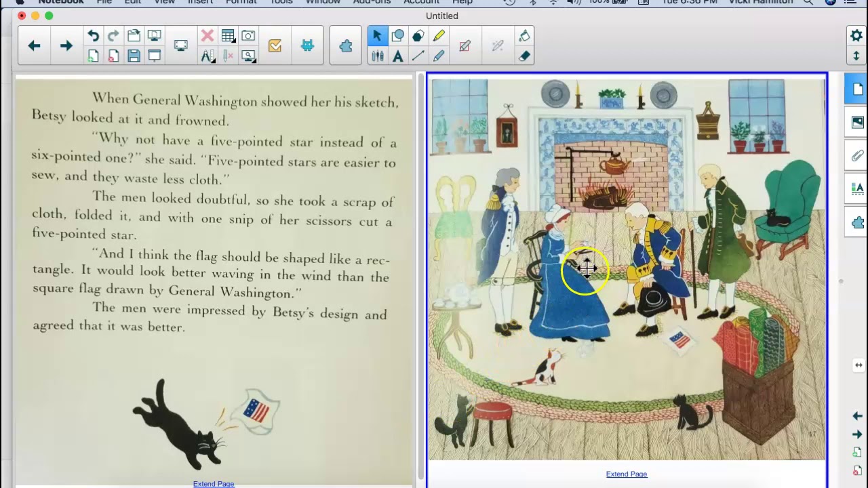Move the toolbar with the up-down arrow
Image resolution: width=868 pixels, height=488 pixels.
[856, 56]
